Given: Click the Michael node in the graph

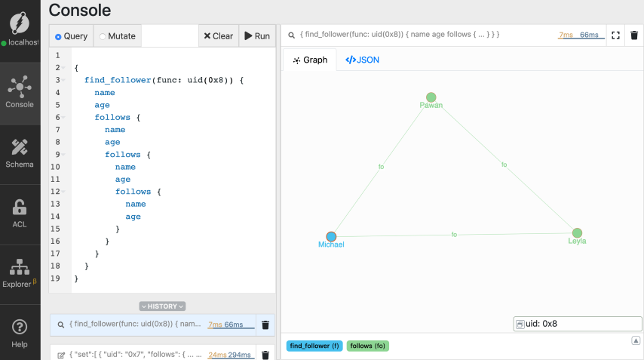Looking at the screenshot, I should pos(331,236).
